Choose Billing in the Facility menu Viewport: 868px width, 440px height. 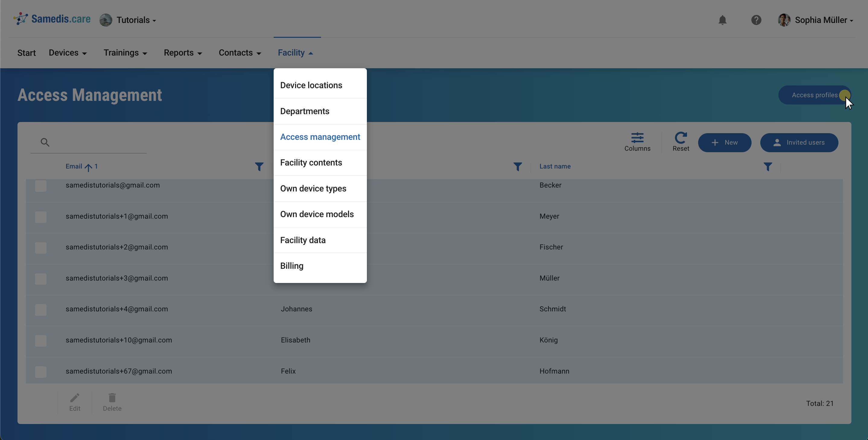(292, 266)
